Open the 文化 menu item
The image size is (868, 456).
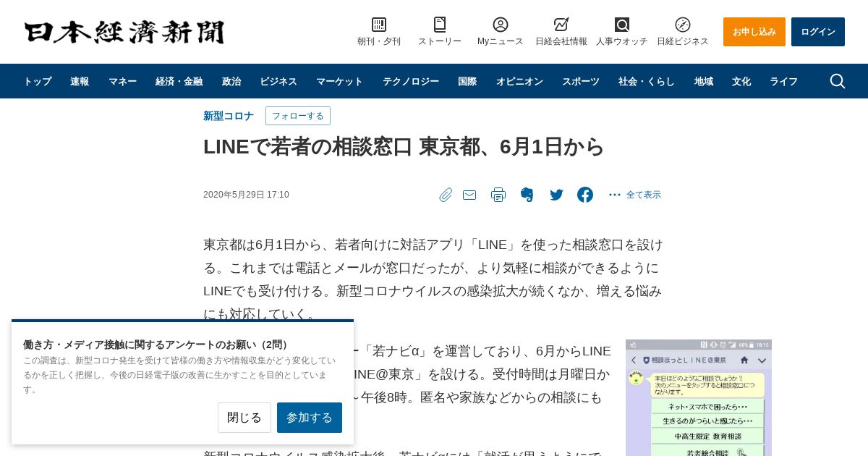click(741, 81)
